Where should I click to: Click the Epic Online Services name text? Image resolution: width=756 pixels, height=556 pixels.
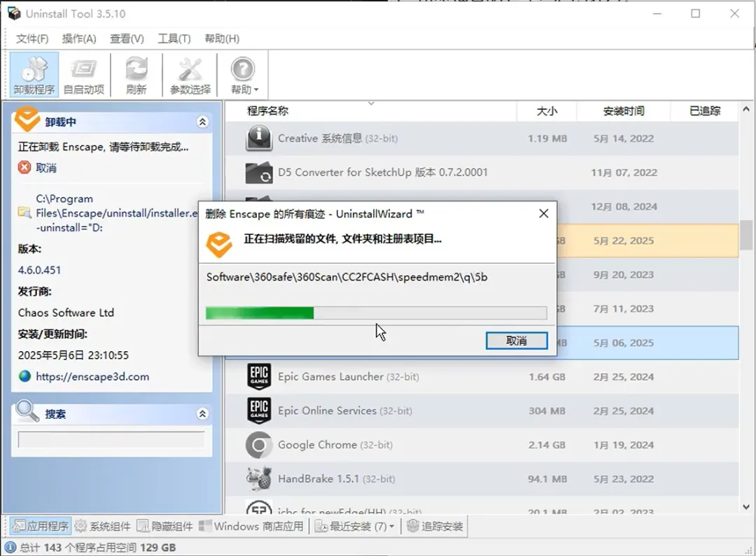[x=327, y=411]
